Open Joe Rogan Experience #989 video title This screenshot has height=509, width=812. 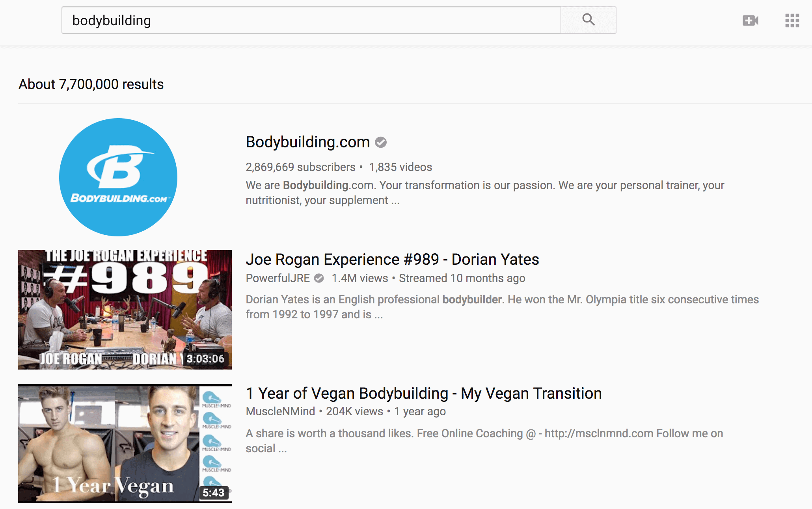coord(392,260)
